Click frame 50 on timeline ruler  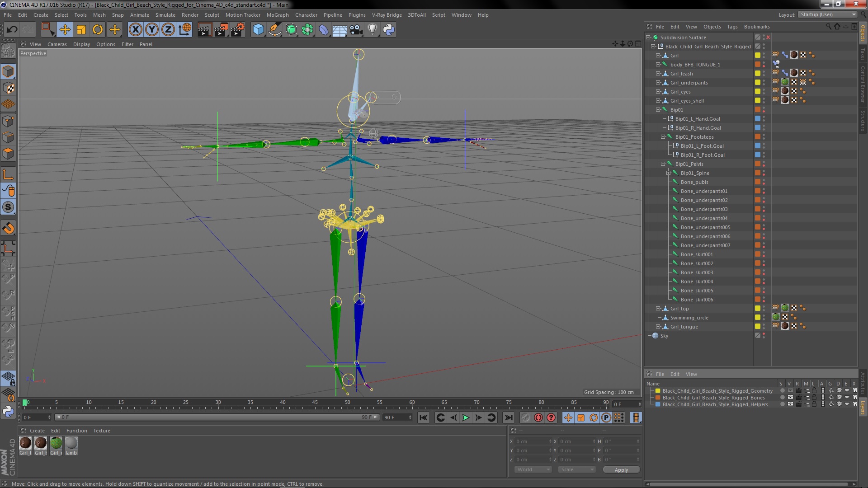pos(347,402)
